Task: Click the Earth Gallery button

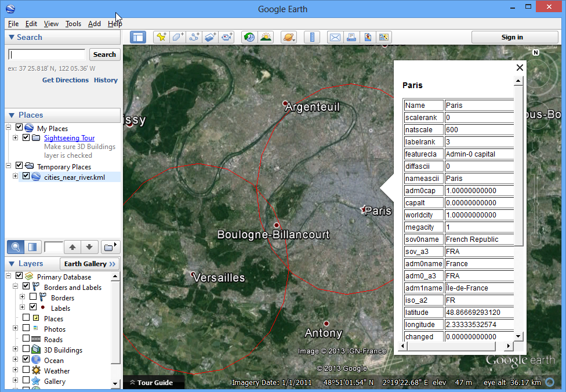Action: 89,264
